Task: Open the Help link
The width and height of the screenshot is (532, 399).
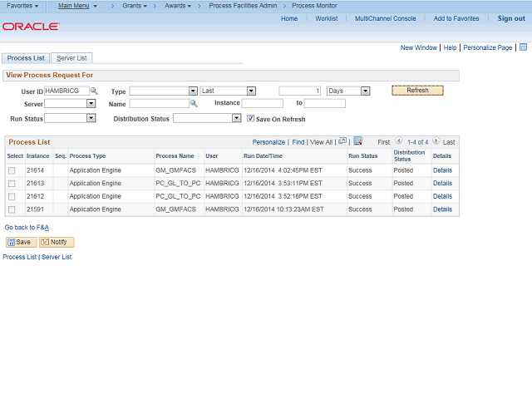Action: point(450,47)
